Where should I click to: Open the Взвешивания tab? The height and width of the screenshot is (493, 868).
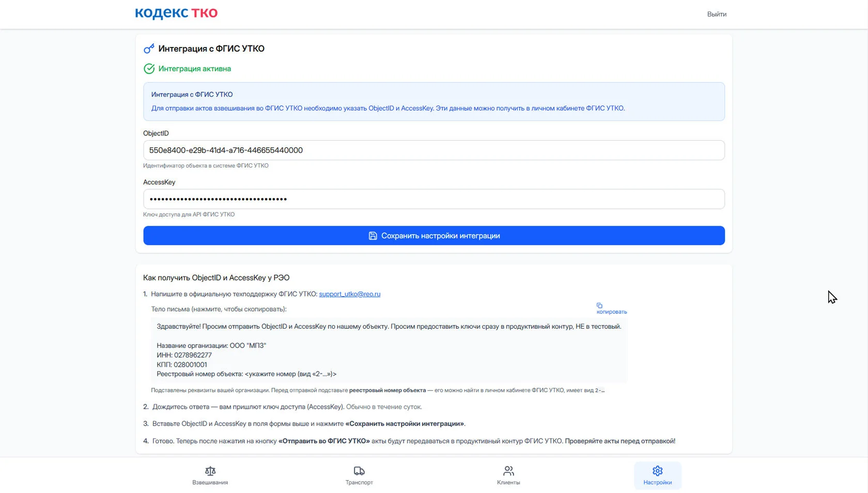(x=210, y=475)
